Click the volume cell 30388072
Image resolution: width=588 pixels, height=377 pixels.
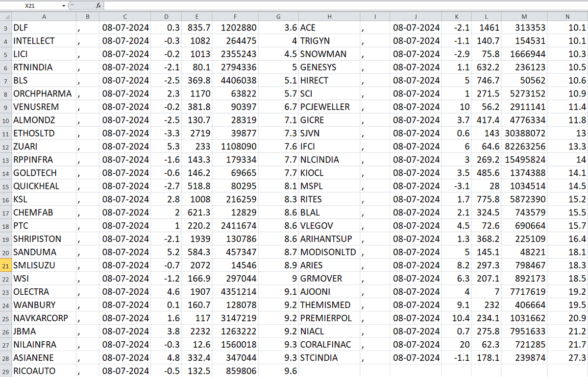click(x=523, y=134)
